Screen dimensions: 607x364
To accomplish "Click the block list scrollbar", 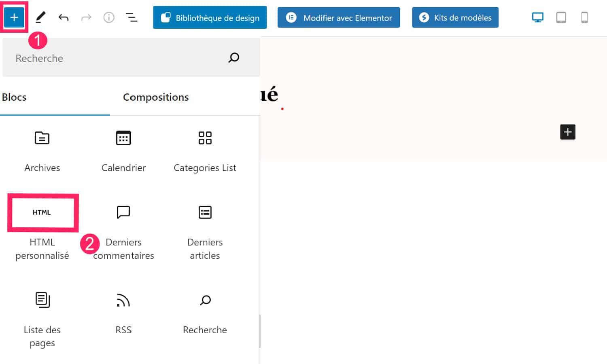I will 259,331.
